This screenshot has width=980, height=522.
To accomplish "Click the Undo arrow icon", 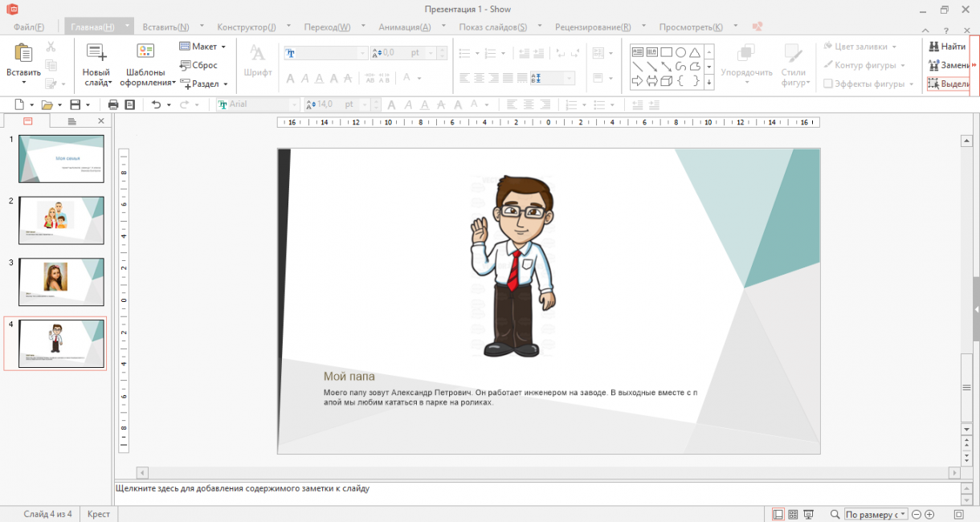I will coord(156,104).
